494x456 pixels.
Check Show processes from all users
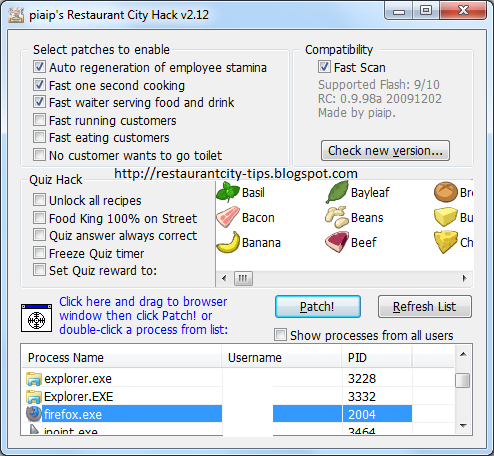[280, 335]
